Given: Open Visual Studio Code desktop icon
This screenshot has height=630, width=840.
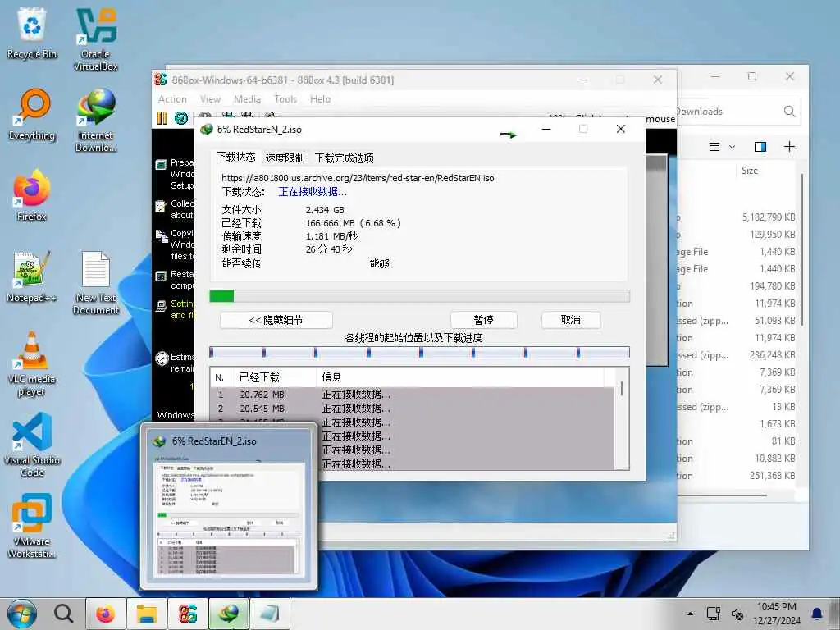Looking at the screenshot, I should pyautogui.click(x=32, y=445).
